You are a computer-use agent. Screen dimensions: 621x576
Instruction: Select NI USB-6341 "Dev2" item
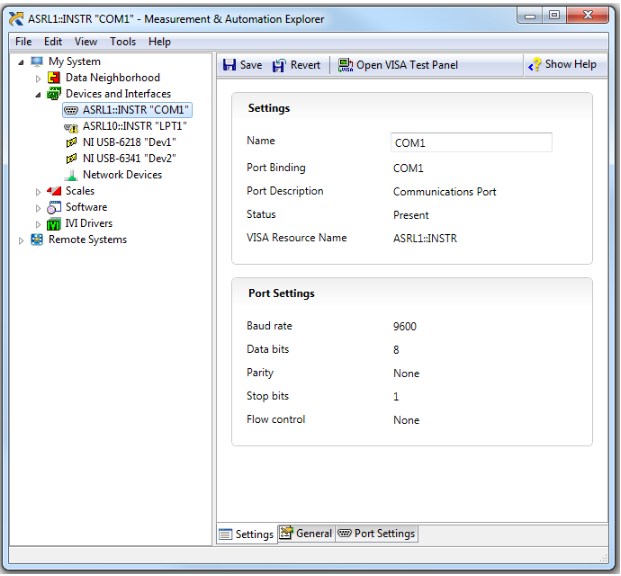click(x=129, y=159)
